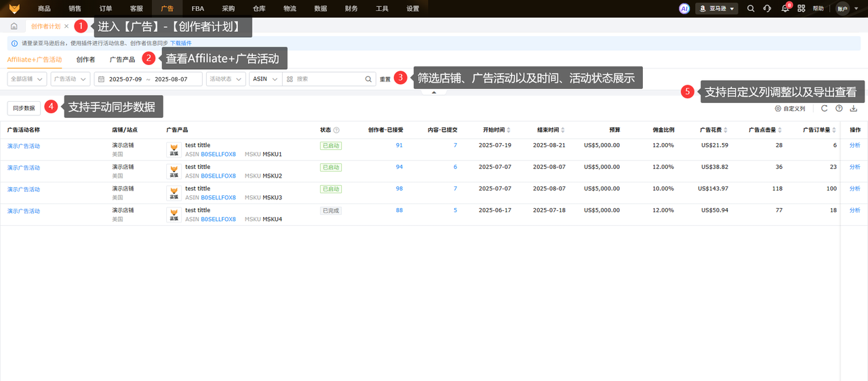Viewport: 868px width, 381px height.
Task: Open the 客服 menu
Action: 136,8
